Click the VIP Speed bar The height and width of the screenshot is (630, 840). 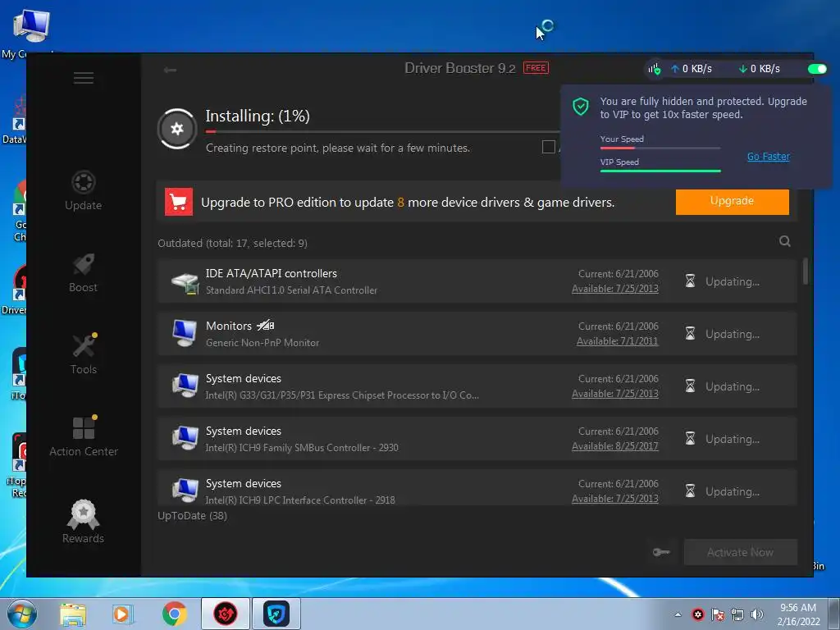pos(660,171)
